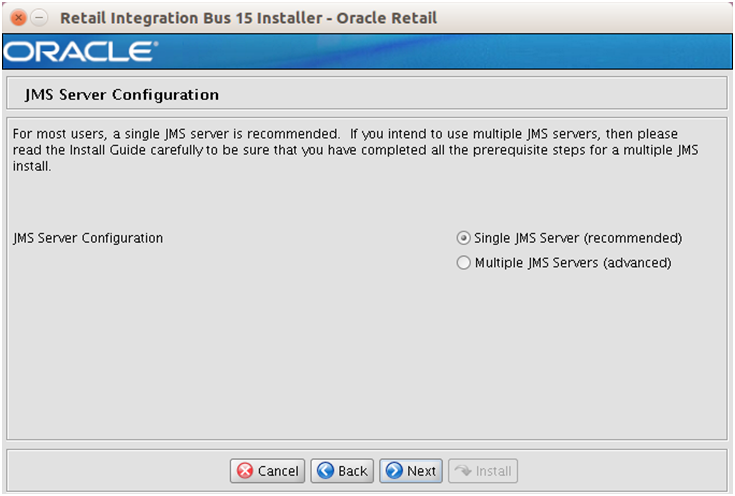
Task: Click the greyed-out Install button
Action: click(483, 471)
